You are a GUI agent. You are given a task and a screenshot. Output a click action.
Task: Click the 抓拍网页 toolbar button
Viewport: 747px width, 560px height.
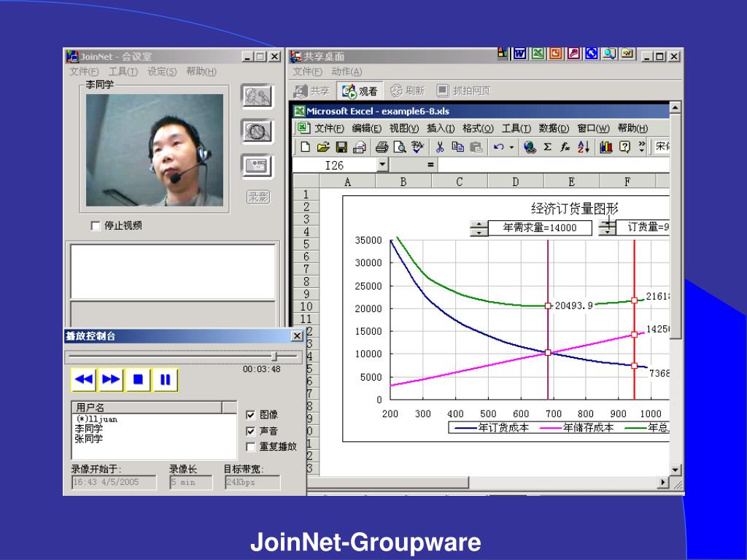463,90
